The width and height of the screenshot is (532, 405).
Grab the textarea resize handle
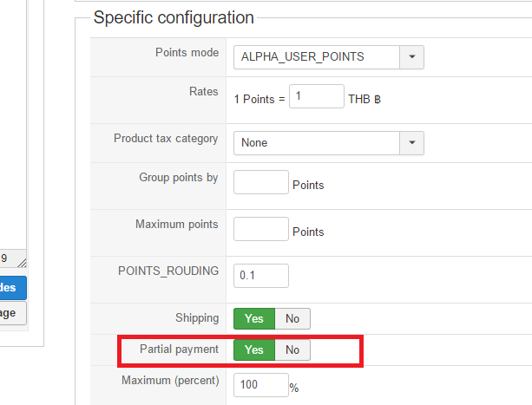click(x=22, y=262)
